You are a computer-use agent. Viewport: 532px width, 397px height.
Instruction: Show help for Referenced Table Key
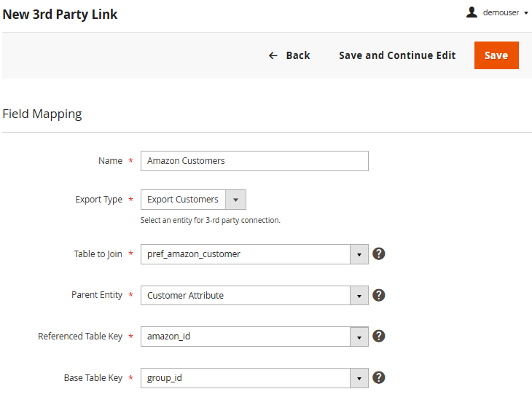pyautogui.click(x=379, y=336)
